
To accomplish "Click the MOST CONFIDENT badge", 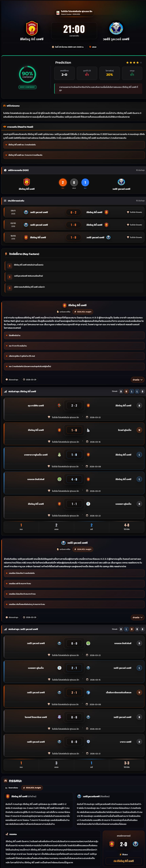I will 27,87.
